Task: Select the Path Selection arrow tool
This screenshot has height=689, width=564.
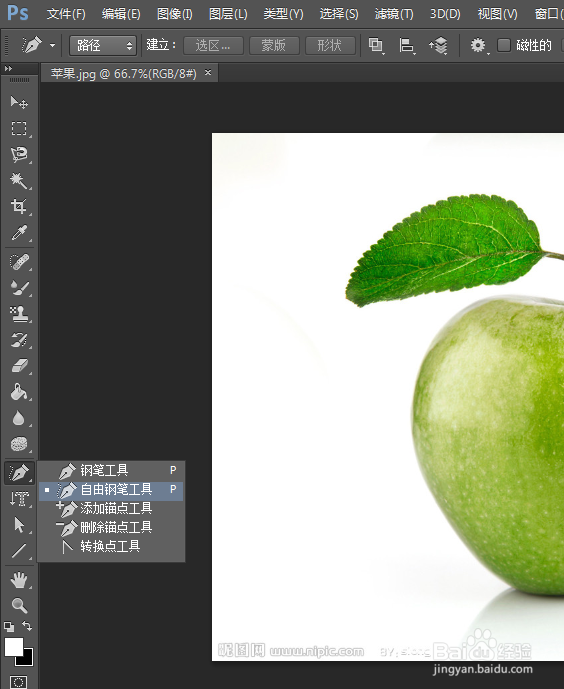Action: click(19, 525)
